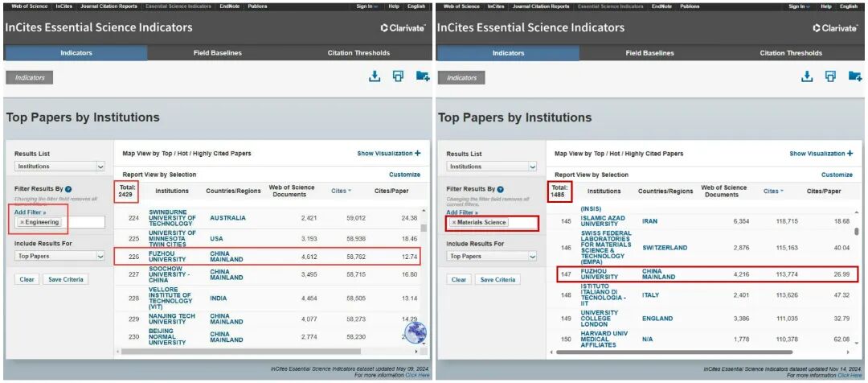Open English language link in right top bar

click(849, 6)
